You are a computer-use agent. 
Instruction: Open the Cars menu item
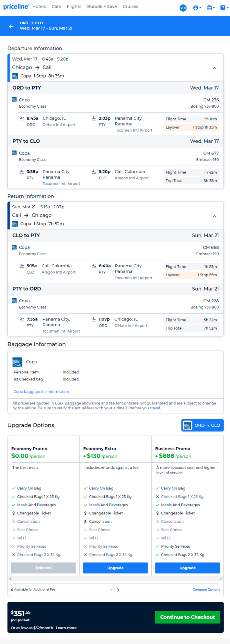[x=56, y=7]
